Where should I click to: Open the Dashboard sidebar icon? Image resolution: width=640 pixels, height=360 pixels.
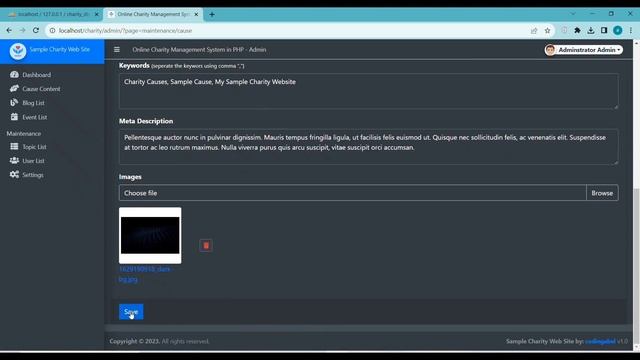point(14,75)
